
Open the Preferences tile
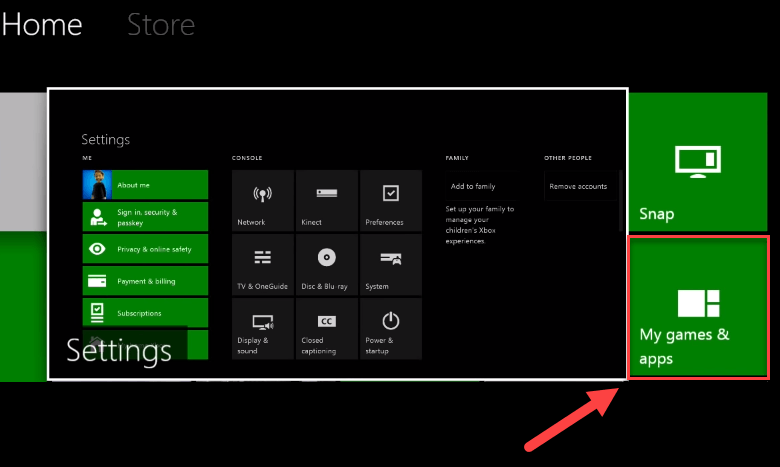coord(391,200)
